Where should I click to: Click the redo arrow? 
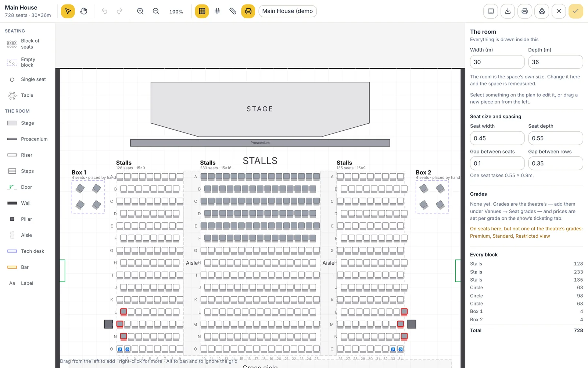(x=119, y=11)
